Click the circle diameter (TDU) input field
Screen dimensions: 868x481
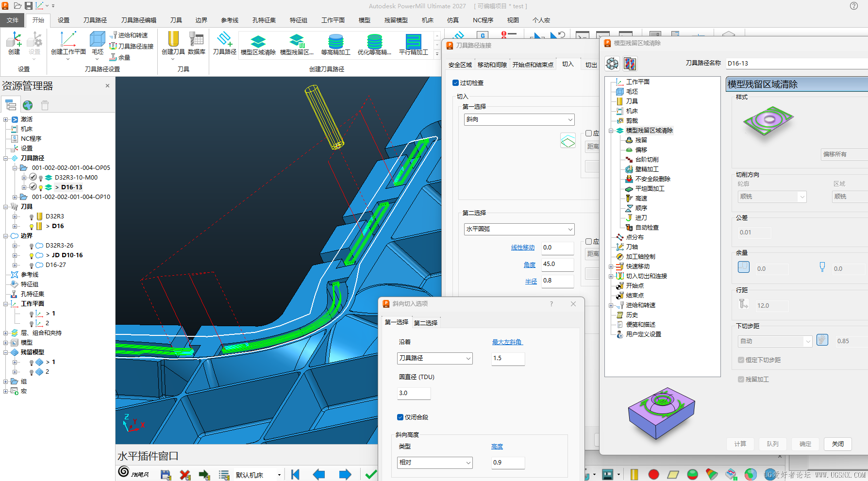414,393
